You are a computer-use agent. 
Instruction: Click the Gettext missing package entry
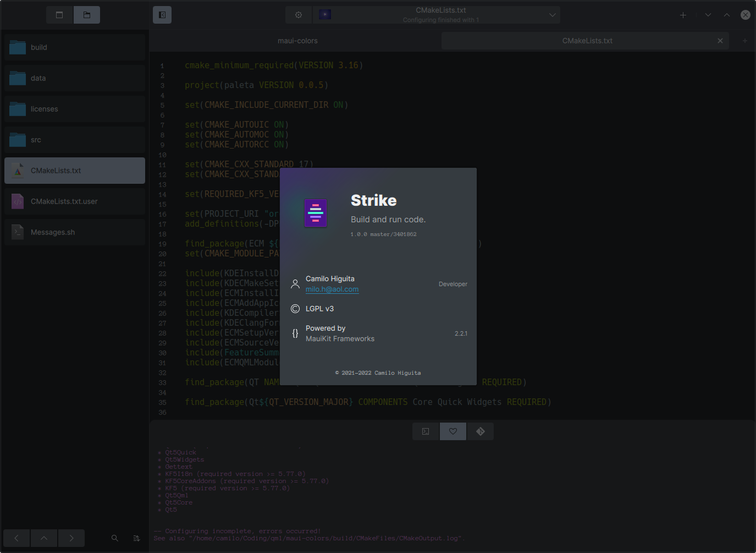coord(179,467)
